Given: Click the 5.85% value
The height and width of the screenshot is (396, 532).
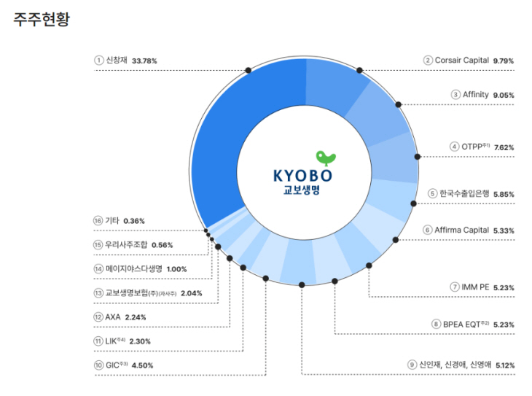Looking at the screenshot, I should click(x=504, y=194).
